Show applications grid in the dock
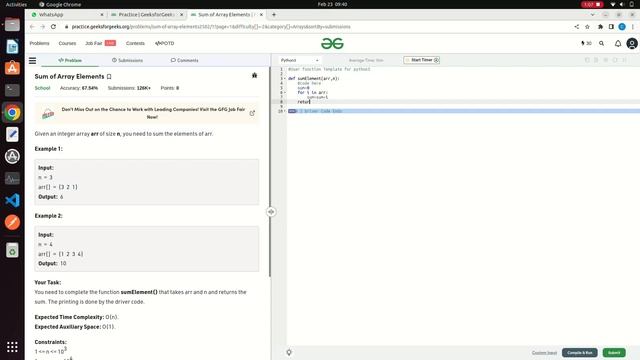 point(12,347)
